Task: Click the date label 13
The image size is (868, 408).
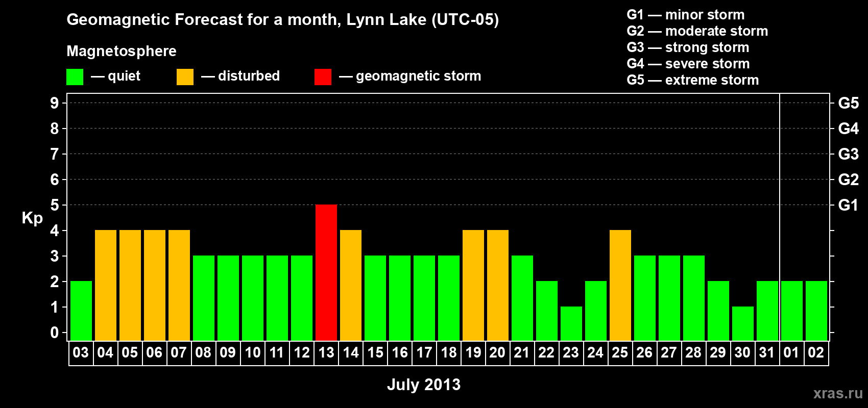Action: pyautogui.click(x=326, y=353)
